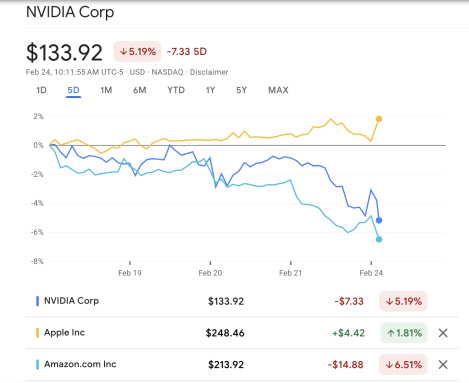The image size is (469, 383).
Task: Switch chart to 1Y range
Action: click(x=210, y=90)
